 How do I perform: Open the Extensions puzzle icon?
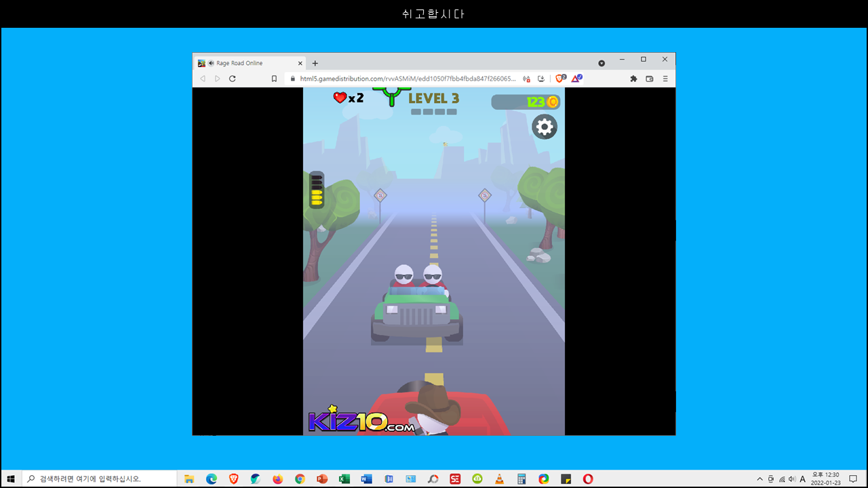[633, 79]
